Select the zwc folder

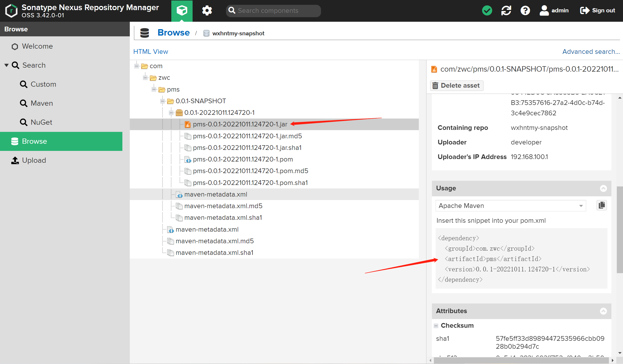pyautogui.click(x=164, y=78)
